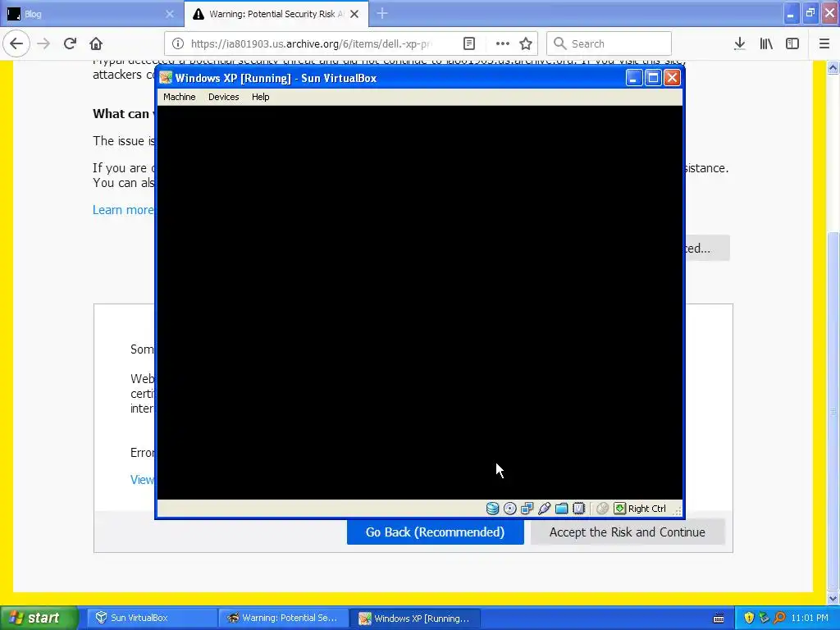This screenshot has height=630, width=840.
Task: Switch to the Warning: Potential Se... taskbar button
Action: point(283,618)
